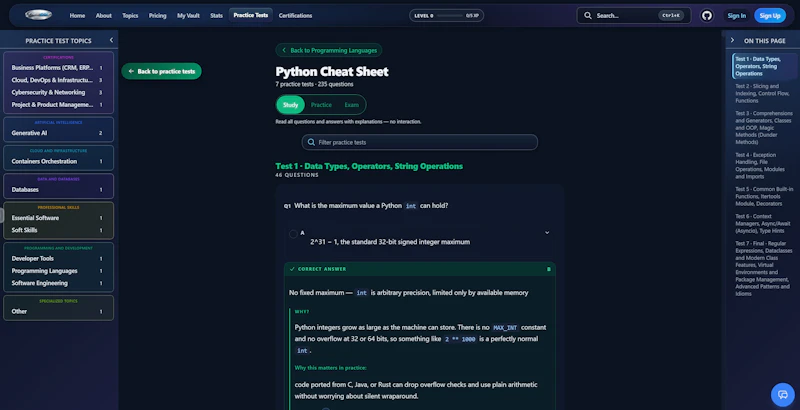The image size is (800, 410).
Task: Focus the top Search field
Action: click(x=634, y=16)
